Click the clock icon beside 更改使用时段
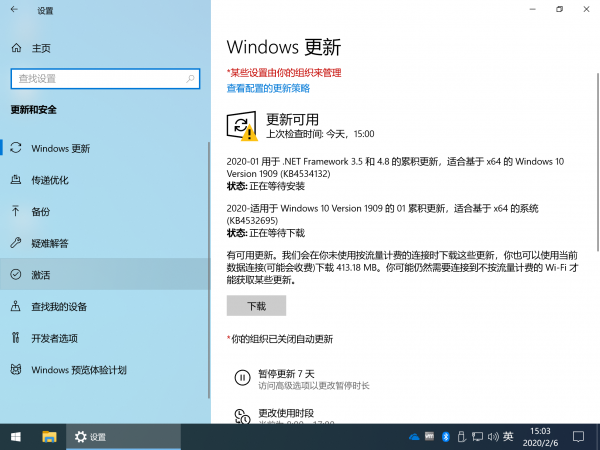Screen dimensions: 600x450 (242, 416)
